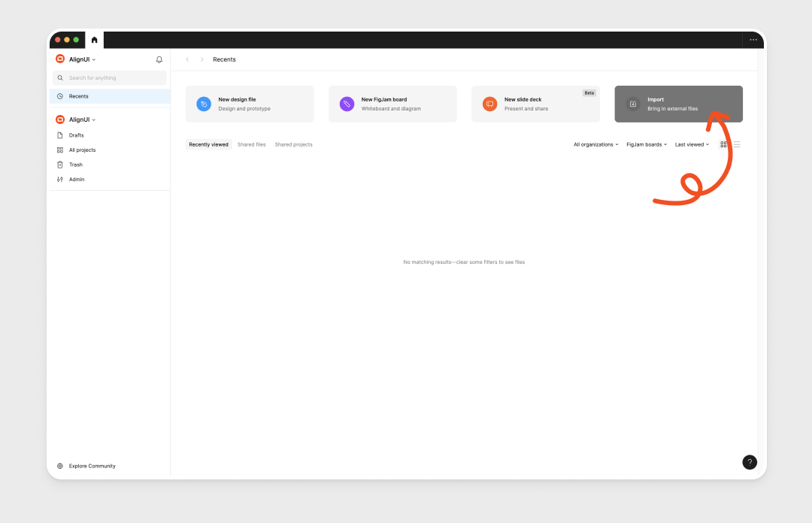This screenshot has height=523, width=812.
Task: Click the Import card
Action: [x=677, y=104]
